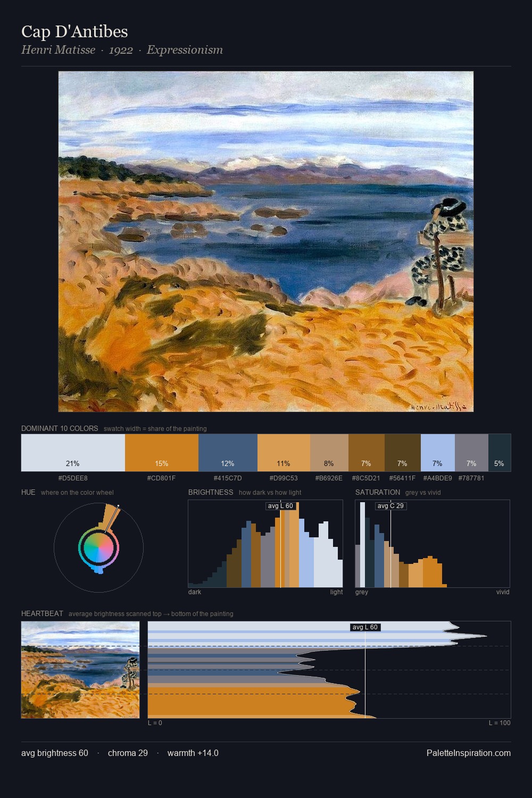Image resolution: width=532 pixels, height=798 pixels.
Task: Click hex label "#A4BDE9" below swatches
Action: [438, 478]
